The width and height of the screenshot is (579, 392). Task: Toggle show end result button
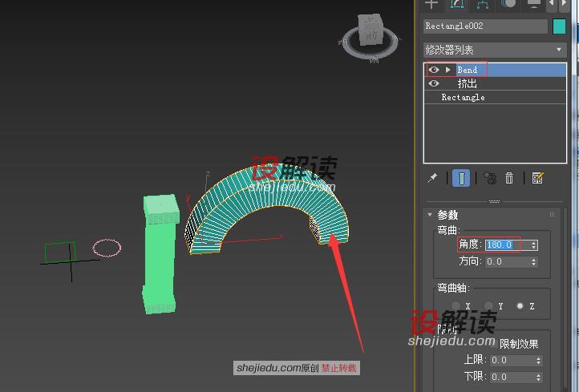tap(461, 178)
